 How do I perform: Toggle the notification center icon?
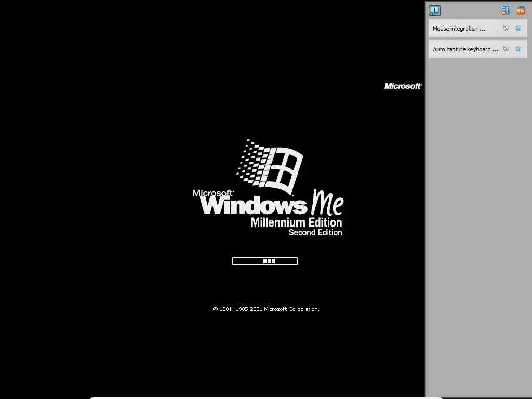pyautogui.click(x=434, y=10)
